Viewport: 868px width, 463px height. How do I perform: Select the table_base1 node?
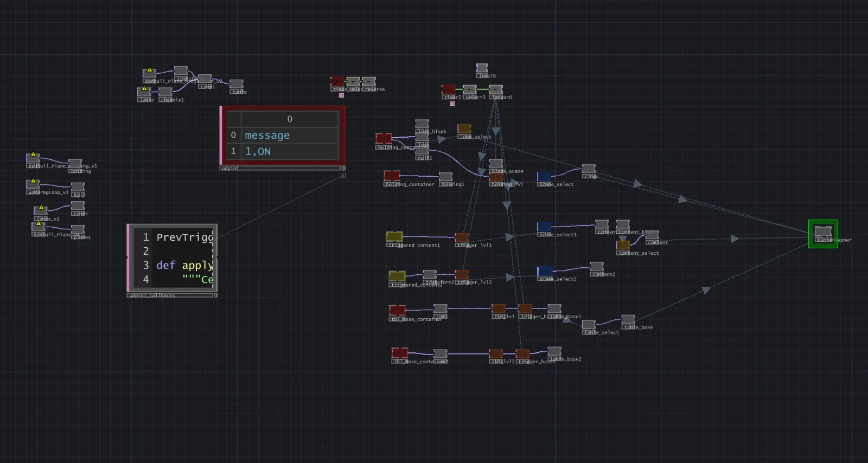[x=554, y=309]
